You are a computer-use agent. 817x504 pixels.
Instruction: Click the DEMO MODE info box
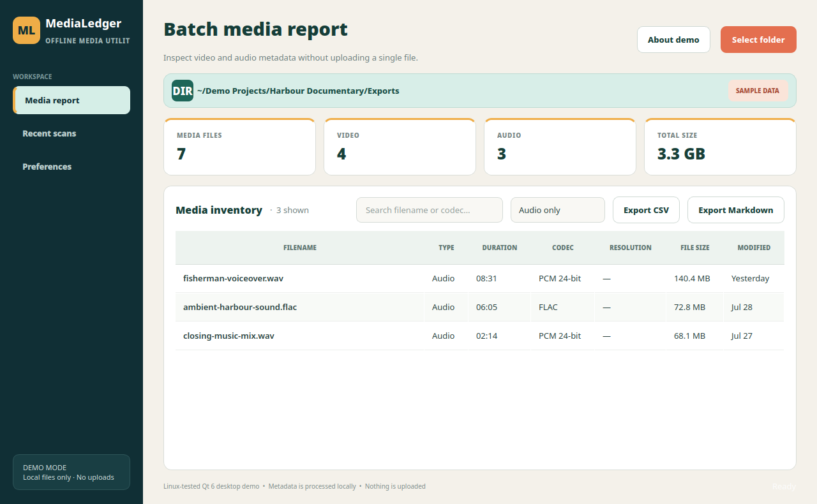71,472
